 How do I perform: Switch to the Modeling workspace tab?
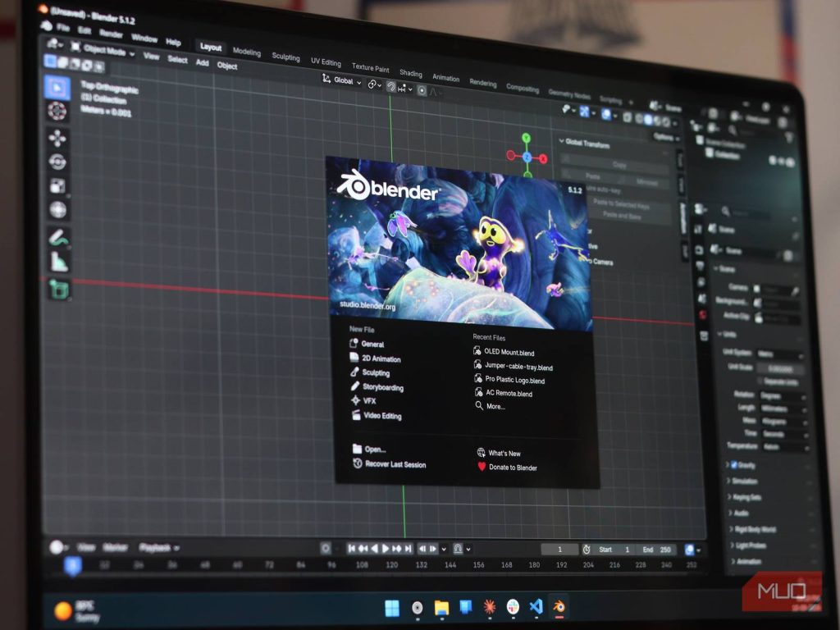coord(246,52)
